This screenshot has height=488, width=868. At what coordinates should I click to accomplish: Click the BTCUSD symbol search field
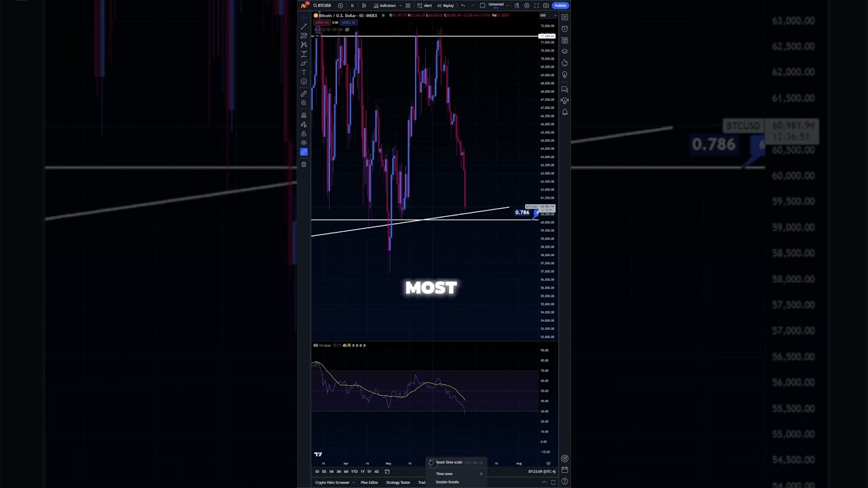pos(321,5)
